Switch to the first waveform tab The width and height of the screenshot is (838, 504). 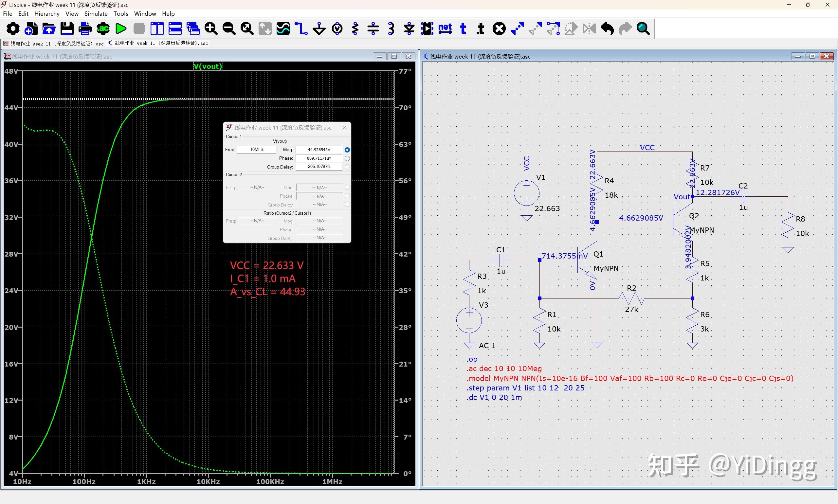(54, 44)
